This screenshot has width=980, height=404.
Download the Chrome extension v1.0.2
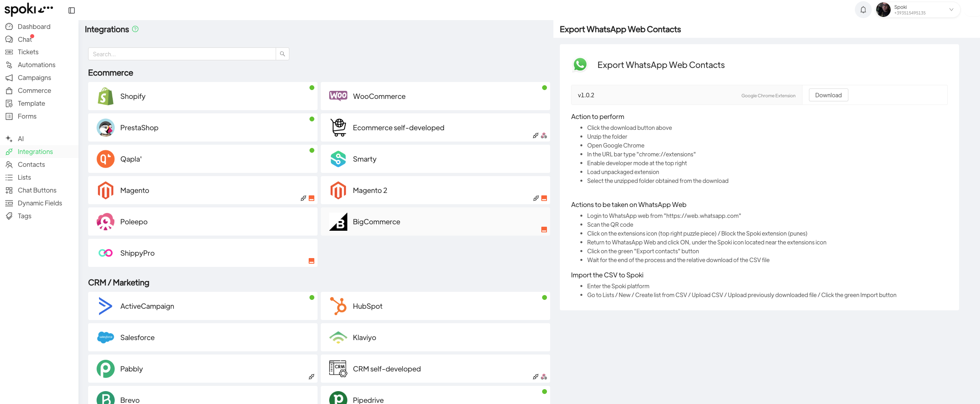pos(828,95)
